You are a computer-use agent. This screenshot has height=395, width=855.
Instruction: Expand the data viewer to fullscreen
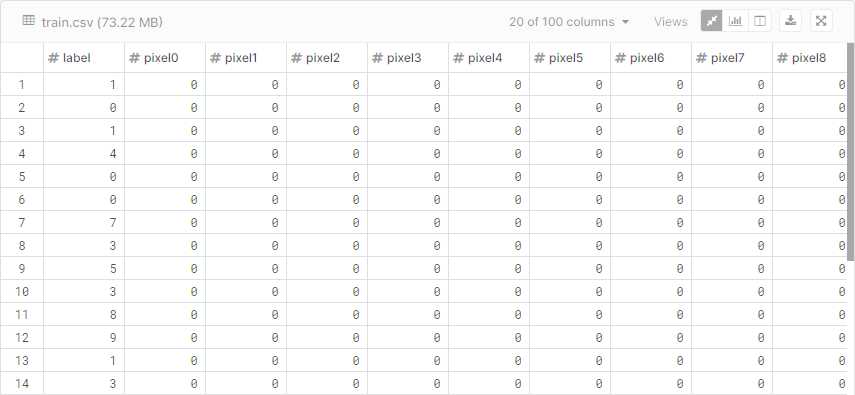821,21
